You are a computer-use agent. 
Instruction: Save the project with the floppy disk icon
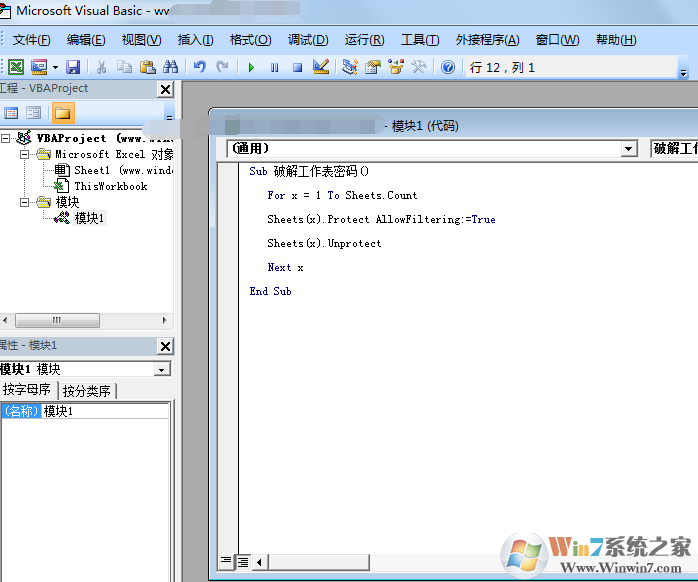(x=73, y=67)
